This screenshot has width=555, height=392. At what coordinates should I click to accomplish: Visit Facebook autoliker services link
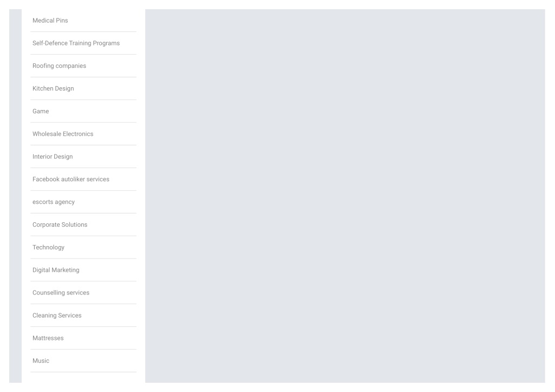[71, 179]
